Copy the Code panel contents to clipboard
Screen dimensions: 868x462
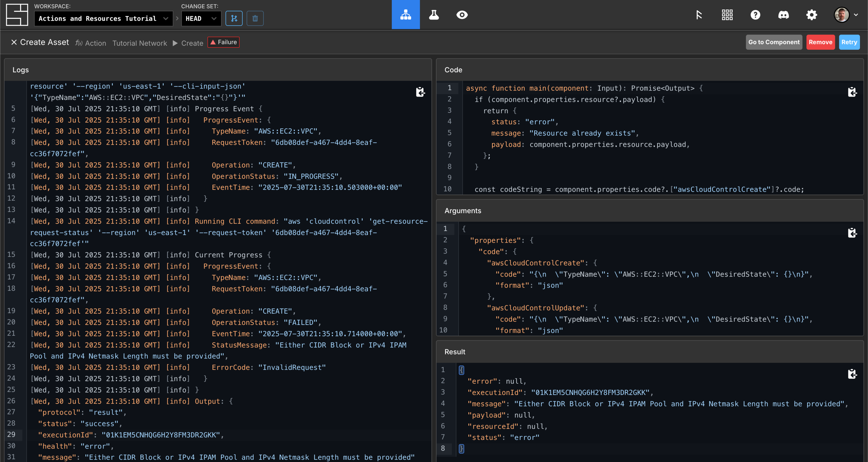[x=852, y=92]
